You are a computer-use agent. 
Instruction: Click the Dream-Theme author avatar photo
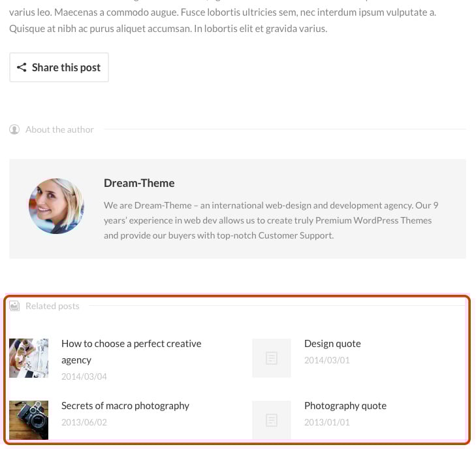(56, 206)
